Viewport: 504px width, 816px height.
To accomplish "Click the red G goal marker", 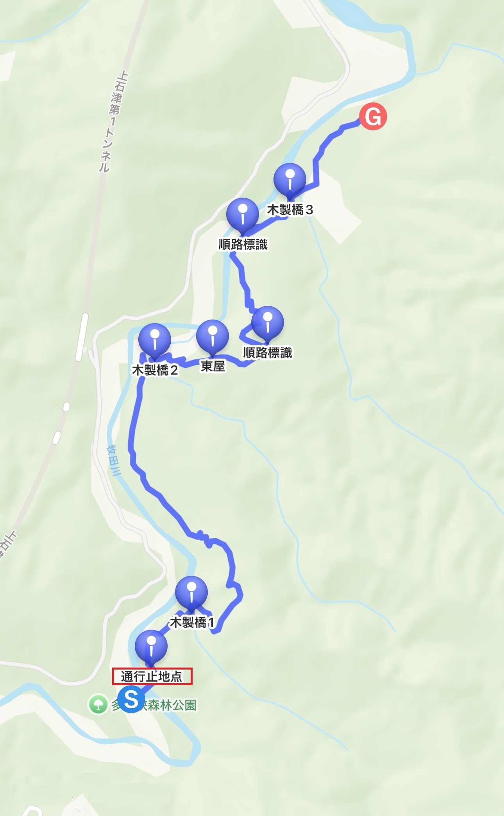I will coord(373,116).
